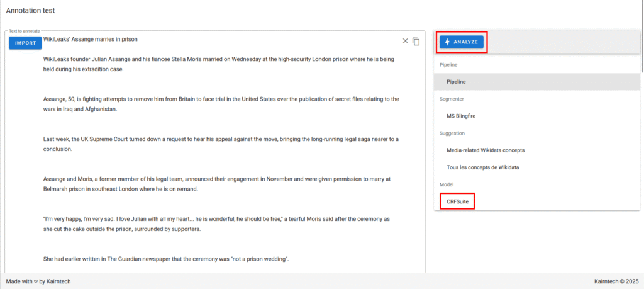Click the headline 'WikiLeaks' Assange marries in prison'
644x289 pixels.
[x=90, y=39]
